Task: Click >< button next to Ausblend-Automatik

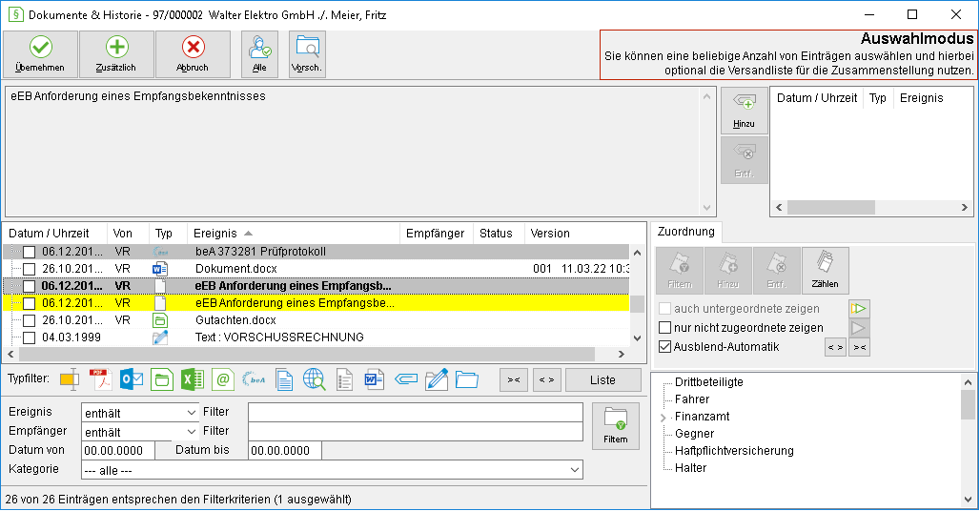Action: click(x=860, y=347)
